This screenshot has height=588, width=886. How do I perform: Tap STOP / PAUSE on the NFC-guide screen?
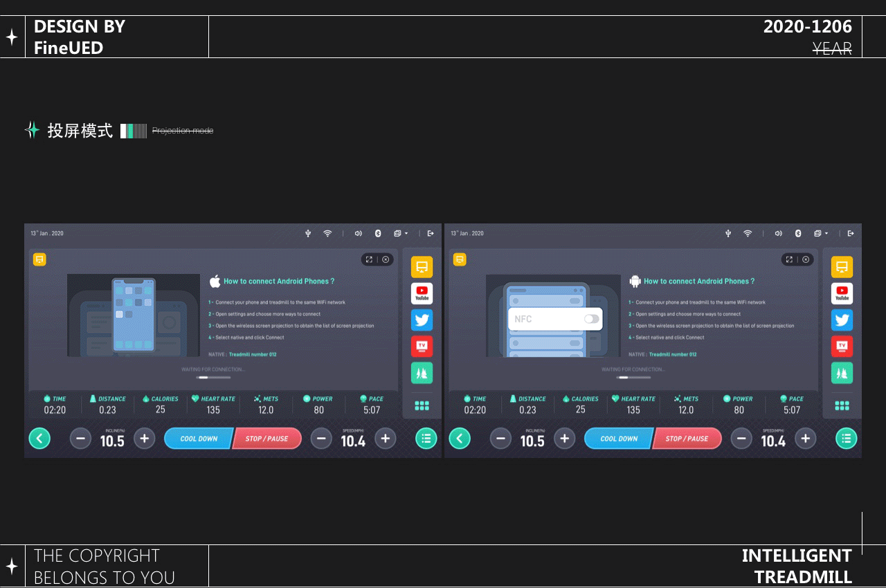click(x=687, y=439)
